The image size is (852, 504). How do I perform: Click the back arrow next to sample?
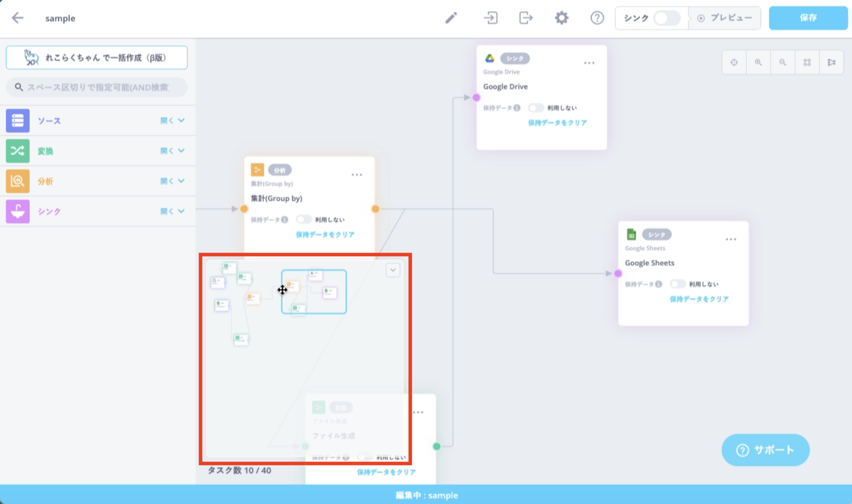coord(17,18)
